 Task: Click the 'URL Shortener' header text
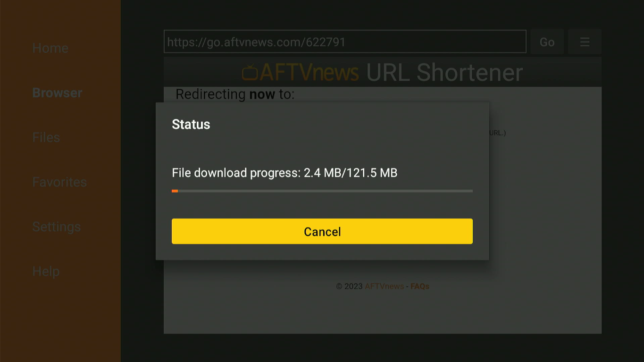(444, 72)
